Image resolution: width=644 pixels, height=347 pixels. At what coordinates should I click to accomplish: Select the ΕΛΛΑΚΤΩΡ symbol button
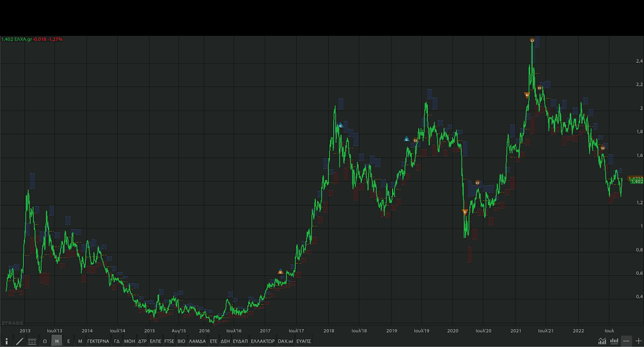pos(263,341)
